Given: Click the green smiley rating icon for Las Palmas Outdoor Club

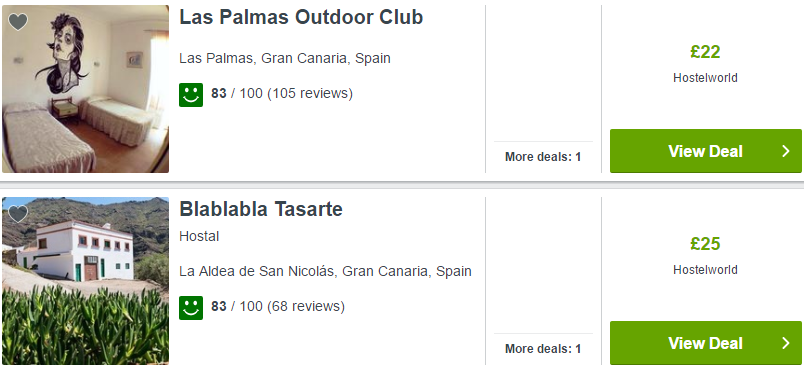Looking at the screenshot, I should click(x=191, y=95).
